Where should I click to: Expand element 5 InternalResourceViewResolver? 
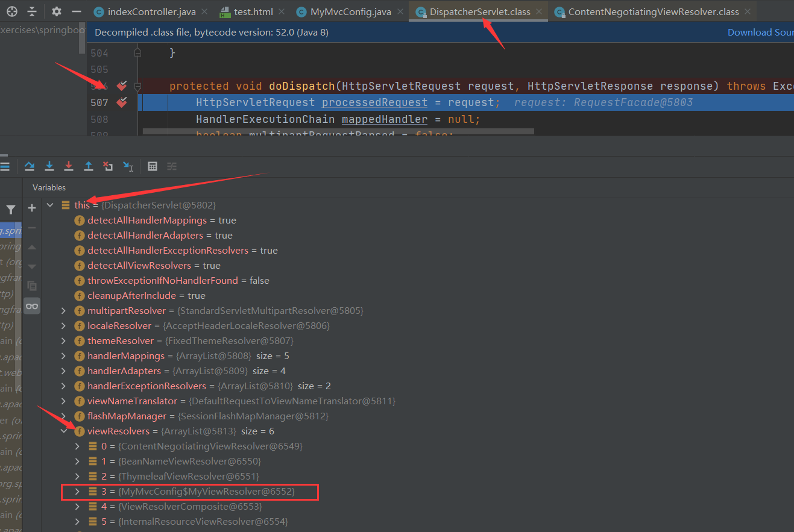pos(77,522)
